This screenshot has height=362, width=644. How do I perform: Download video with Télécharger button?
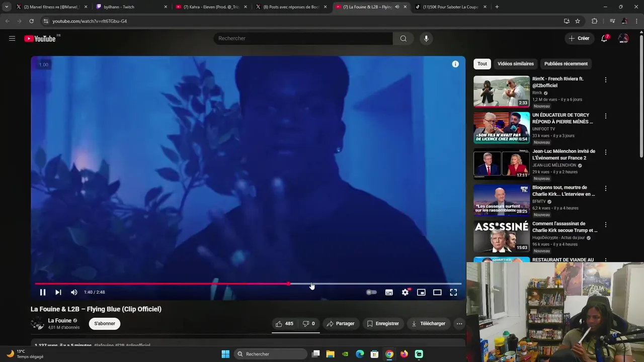pos(428,324)
